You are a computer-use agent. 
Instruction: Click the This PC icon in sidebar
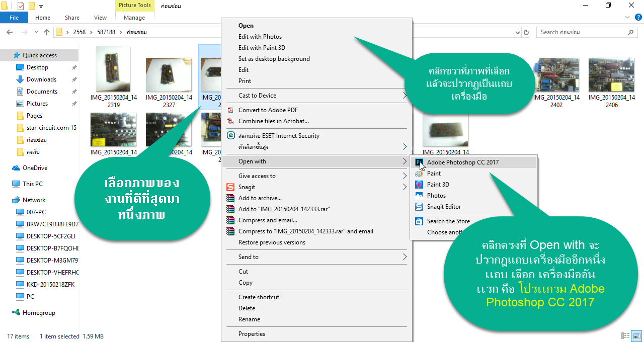(x=16, y=184)
